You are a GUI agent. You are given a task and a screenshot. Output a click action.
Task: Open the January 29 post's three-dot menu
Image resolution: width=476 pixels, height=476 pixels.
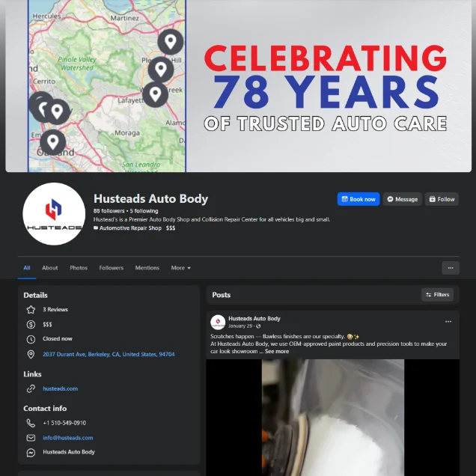tap(448, 322)
